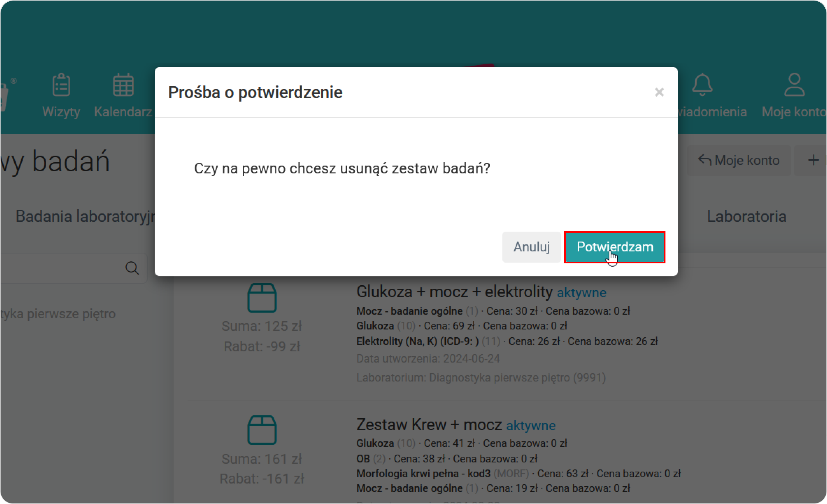Open Kalendarz calendar icon in navbar
827x504 pixels.
(123, 84)
